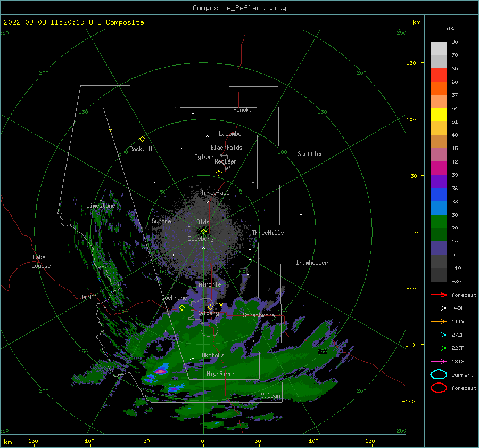The width and height of the screenshot is (479, 448).
Task: Click the Drumheller label
Action: pyautogui.click(x=312, y=263)
